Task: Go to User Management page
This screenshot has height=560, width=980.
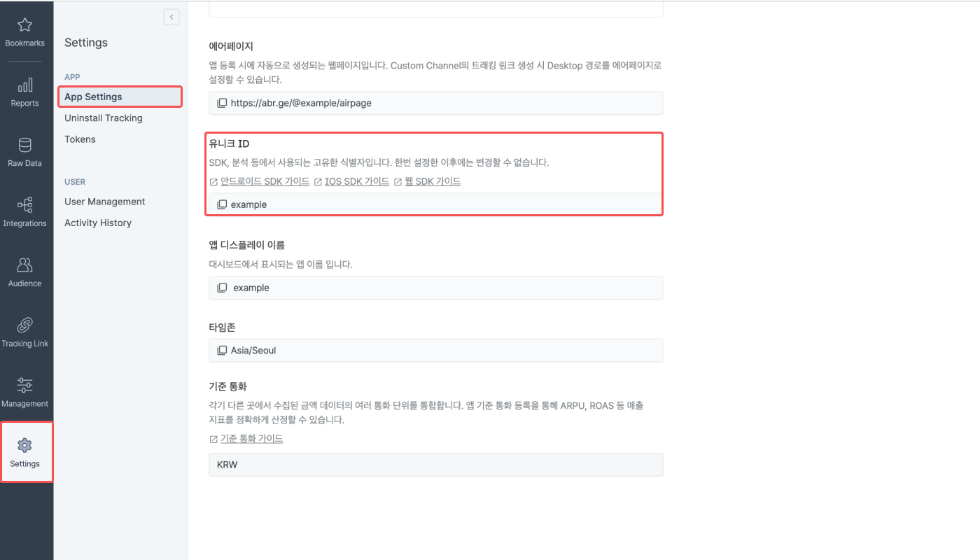Action: pos(105,202)
